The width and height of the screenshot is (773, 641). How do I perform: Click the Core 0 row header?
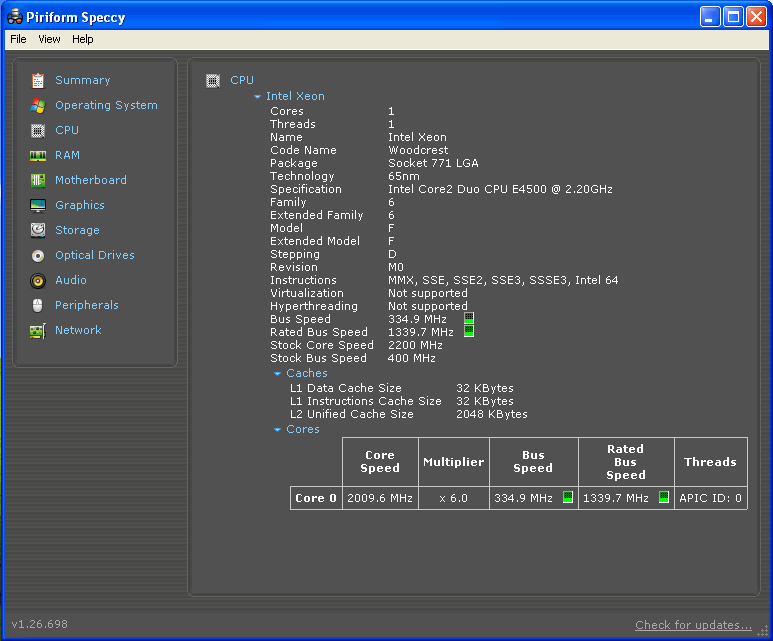tap(316, 498)
